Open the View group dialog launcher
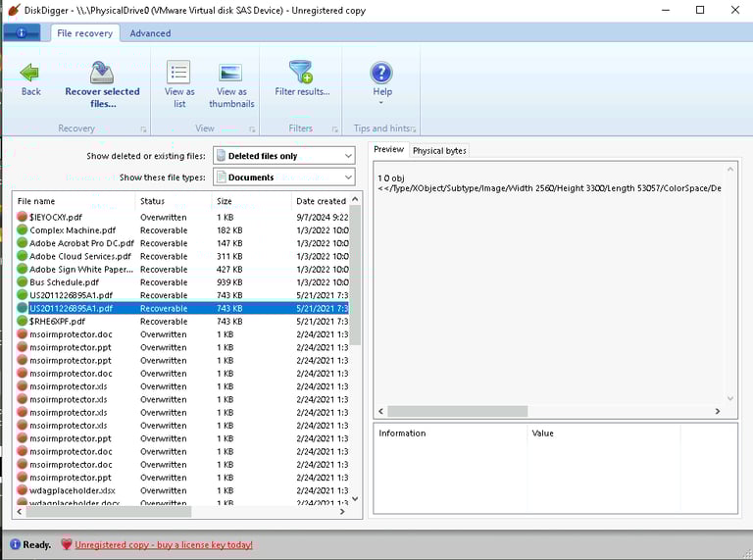This screenshot has width=753, height=560. click(x=252, y=129)
